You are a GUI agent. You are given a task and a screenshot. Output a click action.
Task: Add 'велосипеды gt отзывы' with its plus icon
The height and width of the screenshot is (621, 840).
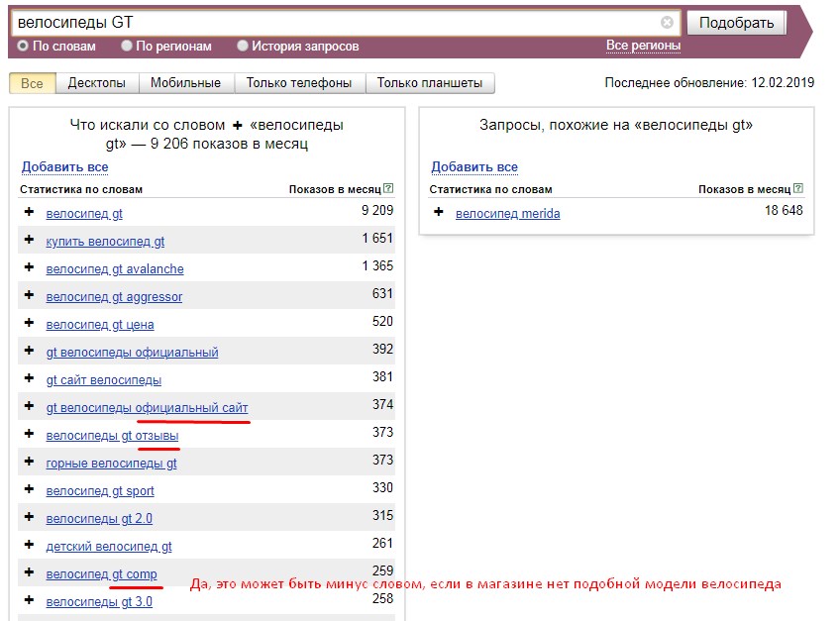tap(29, 434)
